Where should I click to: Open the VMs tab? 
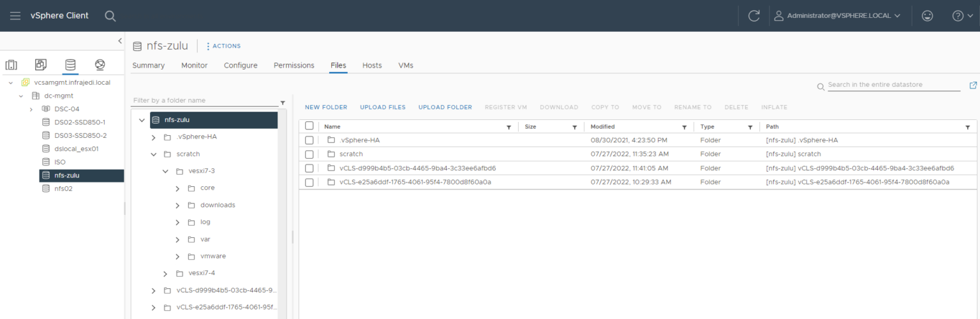[x=406, y=66]
